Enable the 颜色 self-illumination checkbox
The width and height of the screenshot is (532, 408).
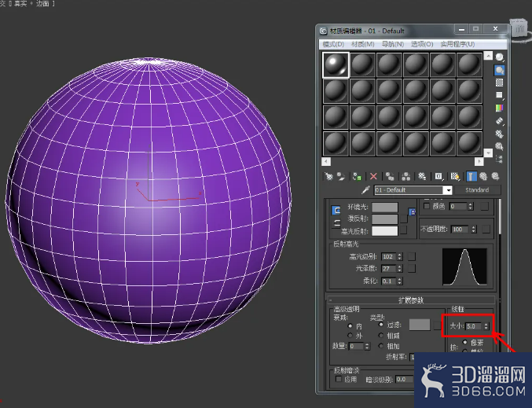[427, 206]
